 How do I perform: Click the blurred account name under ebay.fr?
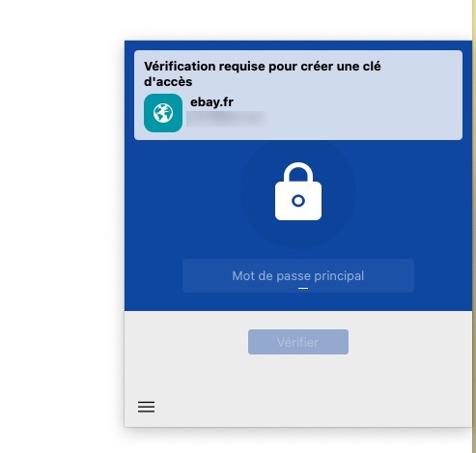(226, 118)
